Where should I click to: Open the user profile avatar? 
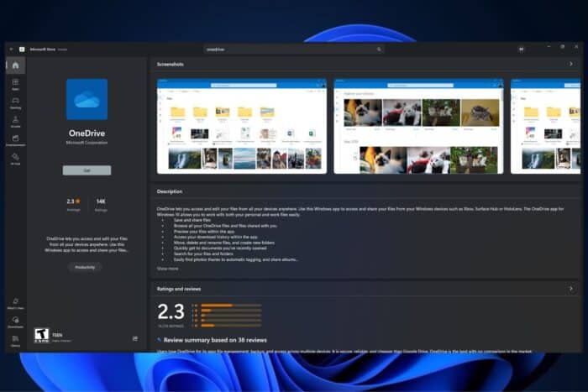[x=522, y=49]
